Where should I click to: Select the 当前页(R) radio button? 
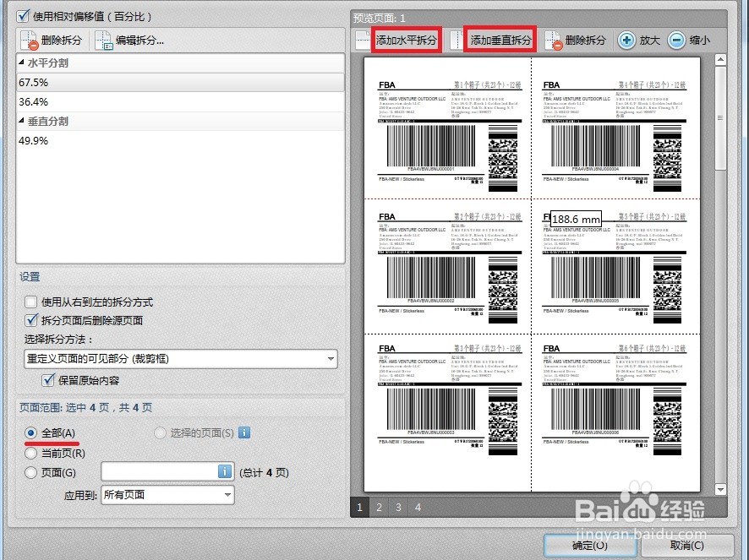tap(30, 453)
